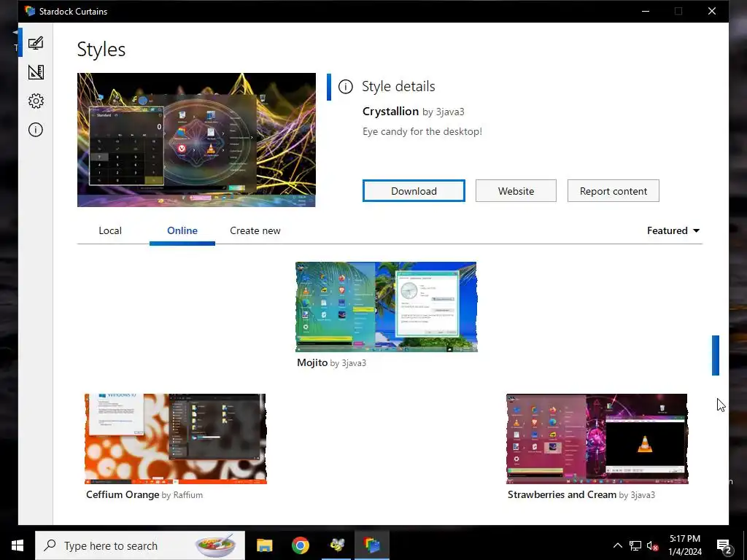Open the Windows Start menu
The height and width of the screenshot is (560, 747).
pyautogui.click(x=18, y=545)
